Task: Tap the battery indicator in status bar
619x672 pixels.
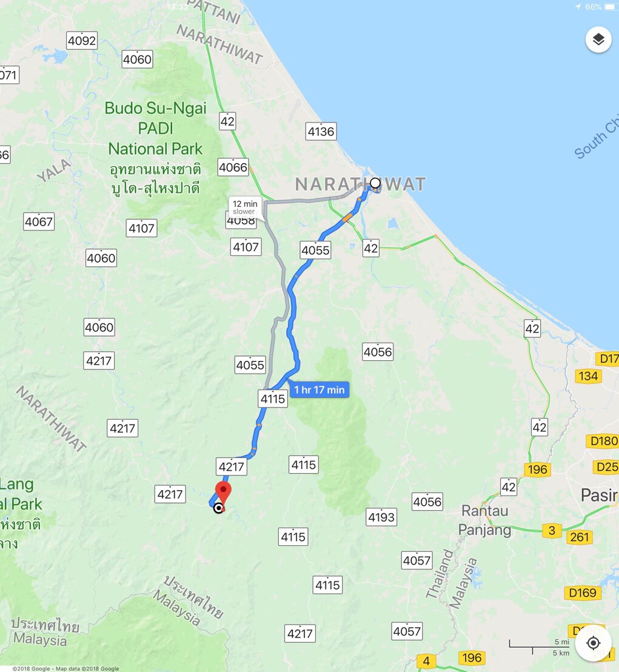Action: coord(609,7)
